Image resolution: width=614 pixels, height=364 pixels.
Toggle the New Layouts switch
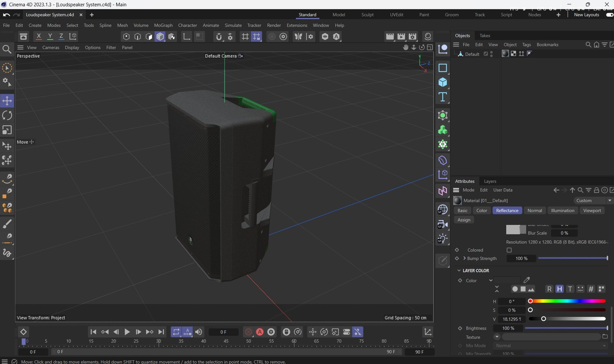coord(610,15)
